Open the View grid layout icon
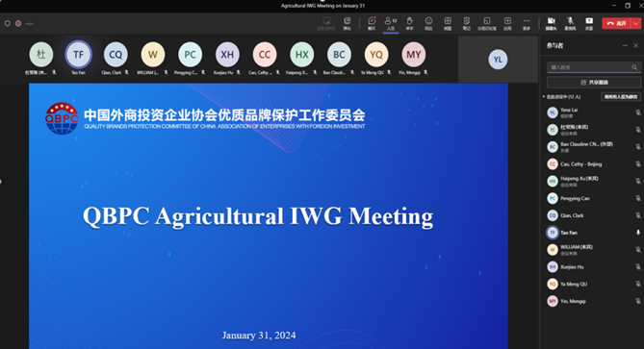Viewport: 644px width, 349px height. 448,23
